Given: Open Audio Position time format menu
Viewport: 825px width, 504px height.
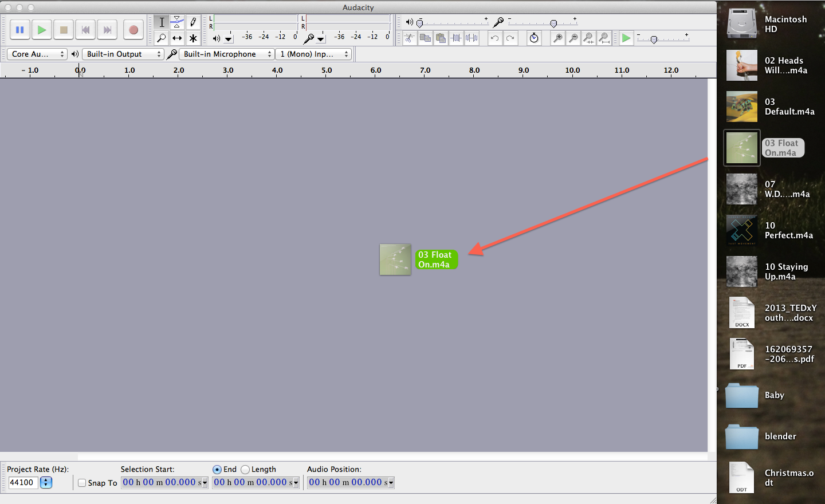Looking at the screenshot, I should [390, 483].
